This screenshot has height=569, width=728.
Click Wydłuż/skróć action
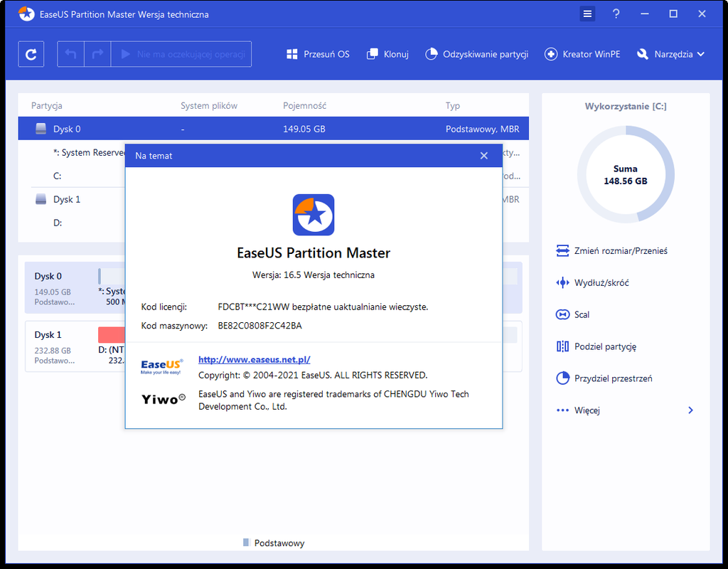point(592,283)
